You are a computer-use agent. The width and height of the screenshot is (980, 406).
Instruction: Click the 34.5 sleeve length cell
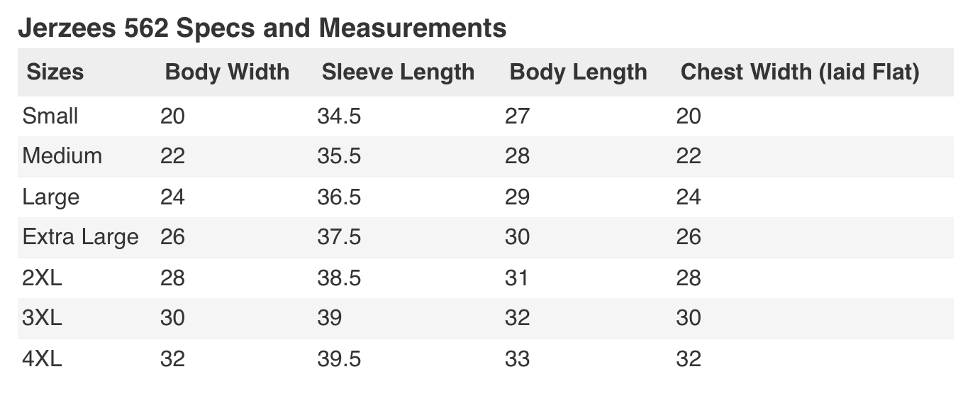(x=339, y=116)
